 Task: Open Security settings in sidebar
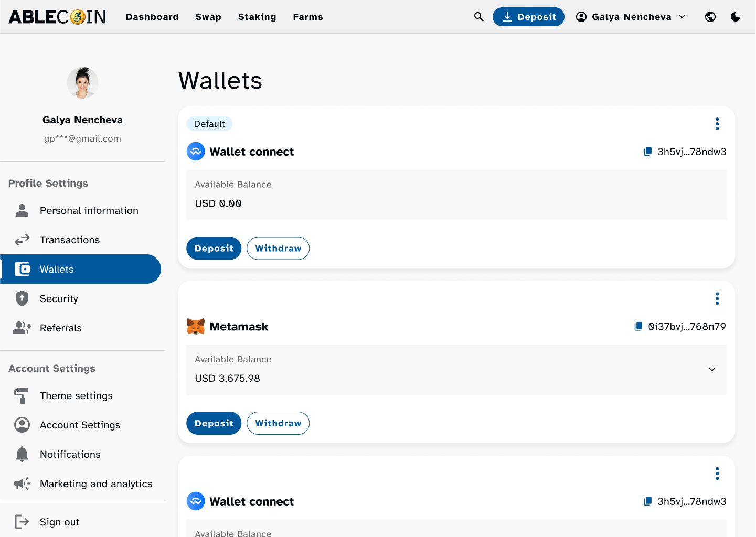(59, 298)
